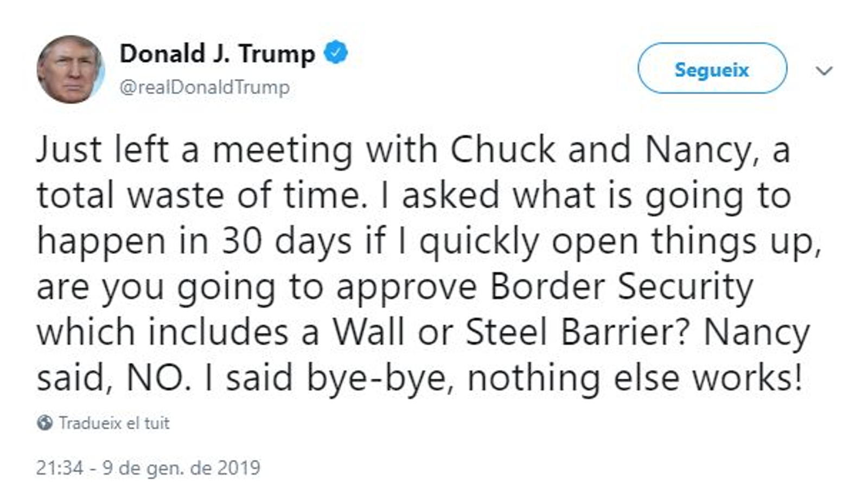Screen dimensions: 868x495
Task: Click the phrase "Border Security" in the tweet
Action: 622,286
